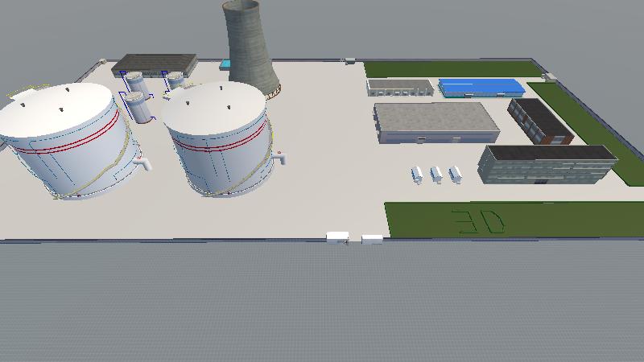The image size is (644, 362).
Task: Click the middle small white tank truck
Action: point(436,174)
